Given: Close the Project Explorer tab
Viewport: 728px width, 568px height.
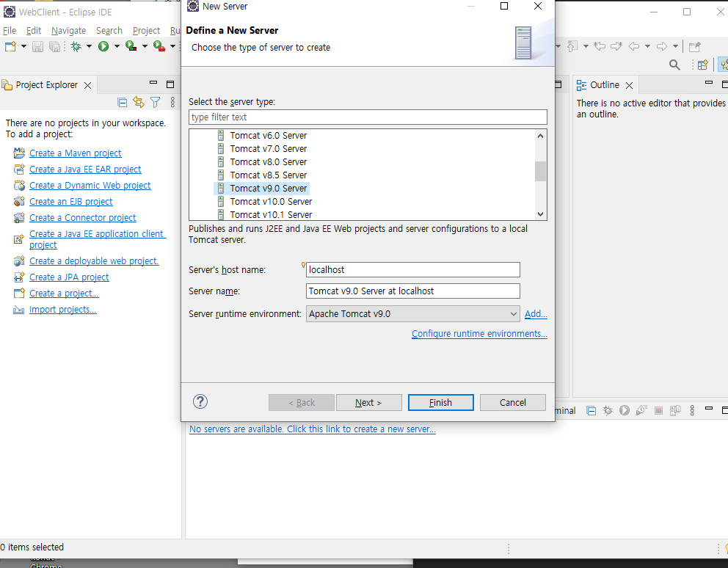Looking at the screenshot, I should tap(87, 85).
